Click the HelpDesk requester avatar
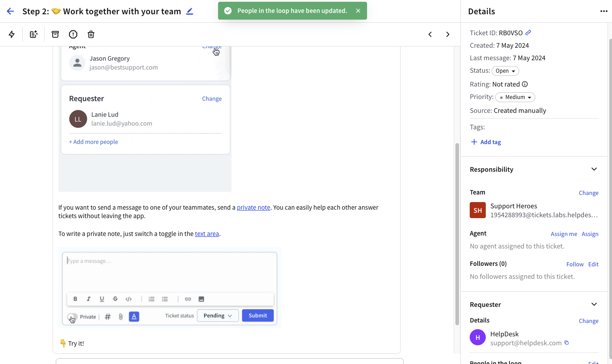This screenshot has height=364, width=612. (x=478, y=338)
